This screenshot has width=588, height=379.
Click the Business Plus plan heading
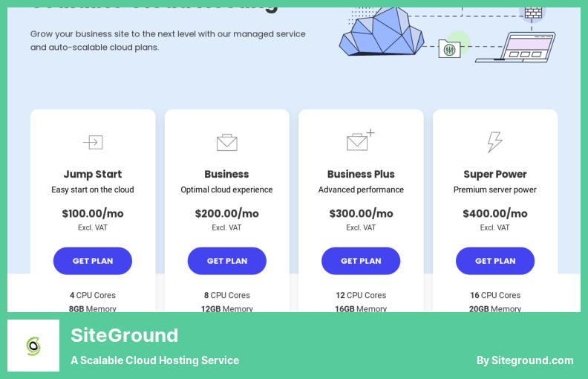tap(361, 174)
